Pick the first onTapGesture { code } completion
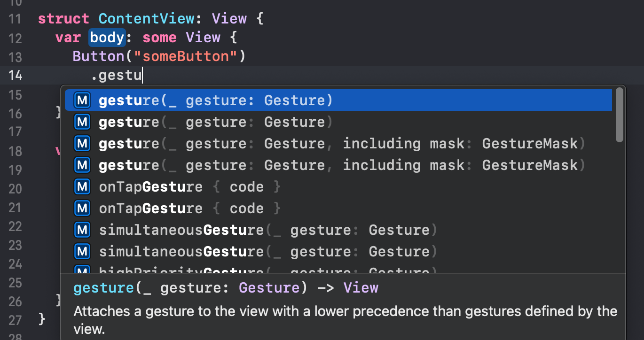This screenshot has height=340, width=644. 338,187
